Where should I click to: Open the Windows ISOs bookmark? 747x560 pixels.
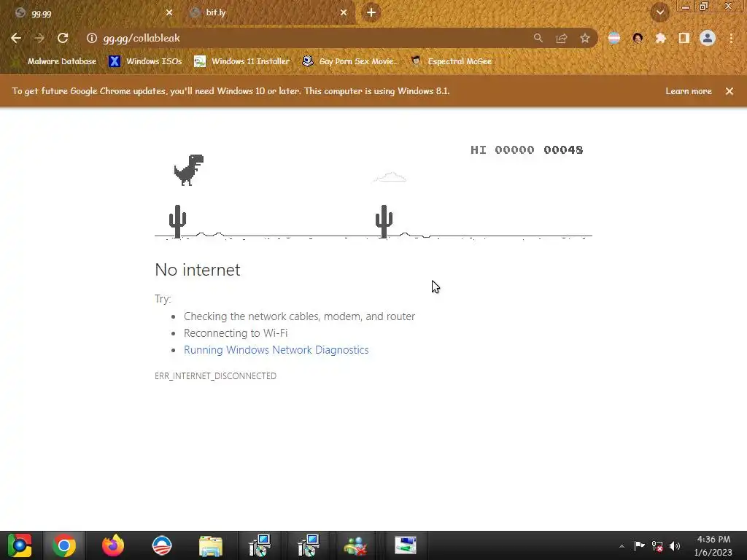[145, 61]
